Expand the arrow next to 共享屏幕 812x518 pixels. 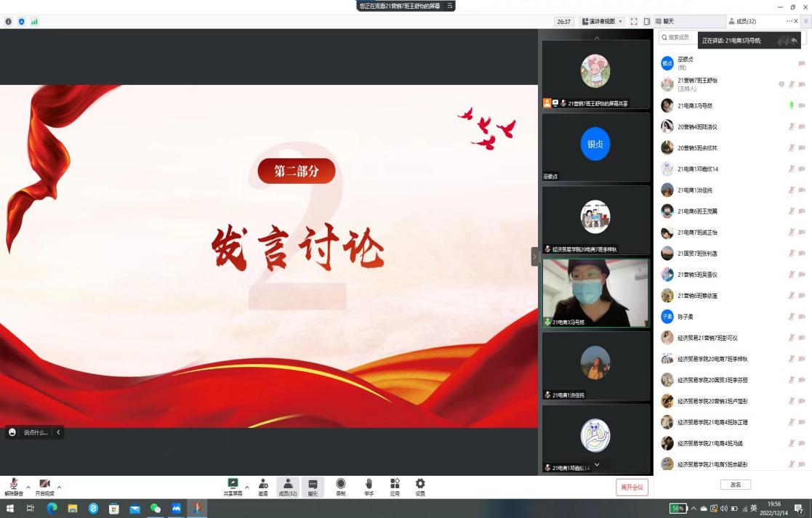[x=247, y=487]
